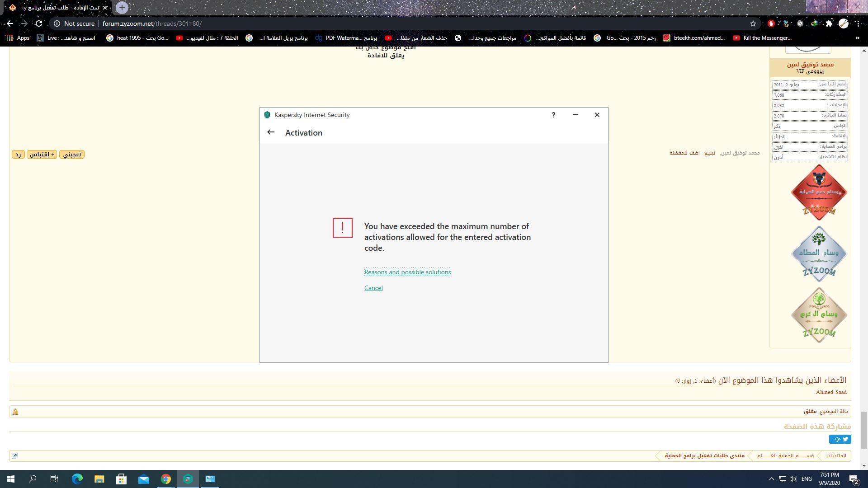Screen dimensions: 868x488
Task: Click the رد reply button
Action: (x=18, y=155)
